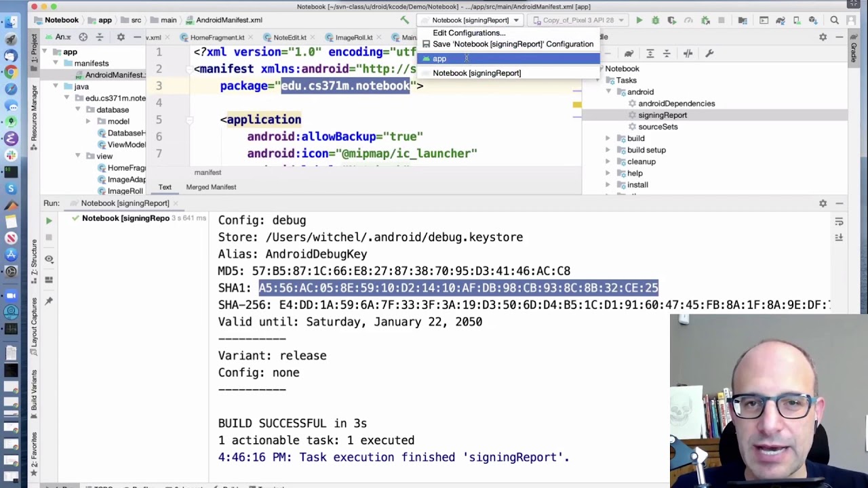Open Gradle settings wrench icon
Screen dimensions: 868x488
(710, 54)
